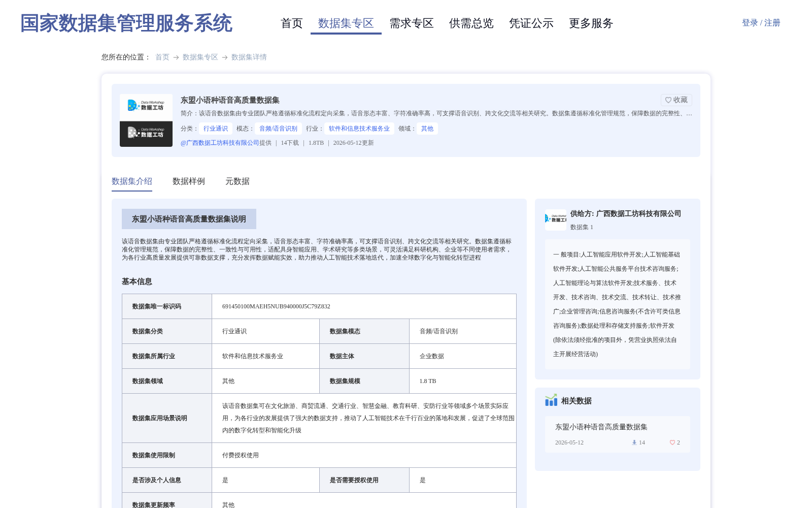Click the 数据集专区 breadcrumb link
The width and height of the screenshot is (812, 508).
pos(200,57)
